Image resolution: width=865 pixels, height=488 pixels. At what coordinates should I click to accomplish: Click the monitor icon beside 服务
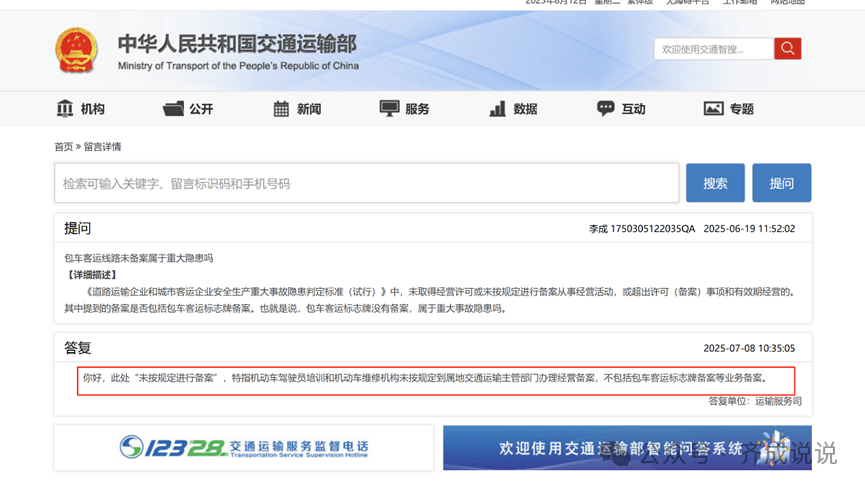tap(389, 108)
